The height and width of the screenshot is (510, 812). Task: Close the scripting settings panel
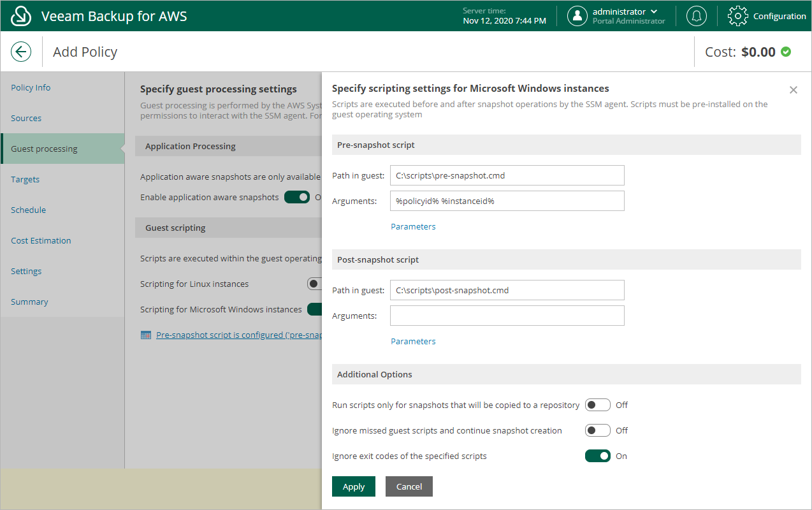click(794, 90)
